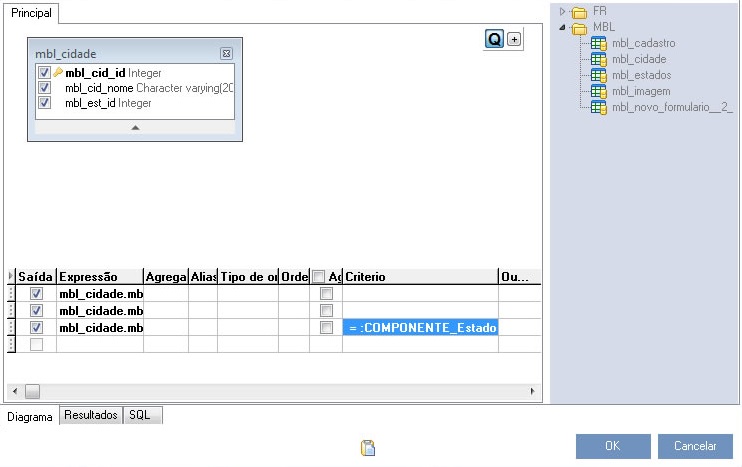Viewport: 742px width, 467px height.
Task: Click the Q query builder icon
Action: pyautogui.click(x=494, y=39)
